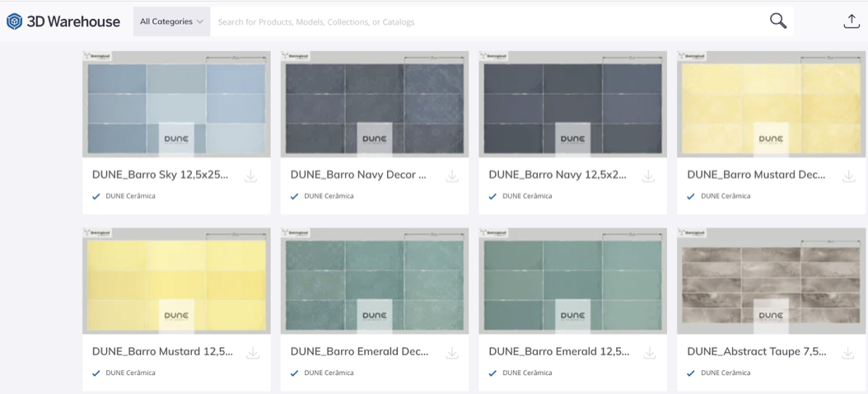Click the DUNE_Barro Navy 12,5x2 title
868x394 pixels.
[558, 175]
